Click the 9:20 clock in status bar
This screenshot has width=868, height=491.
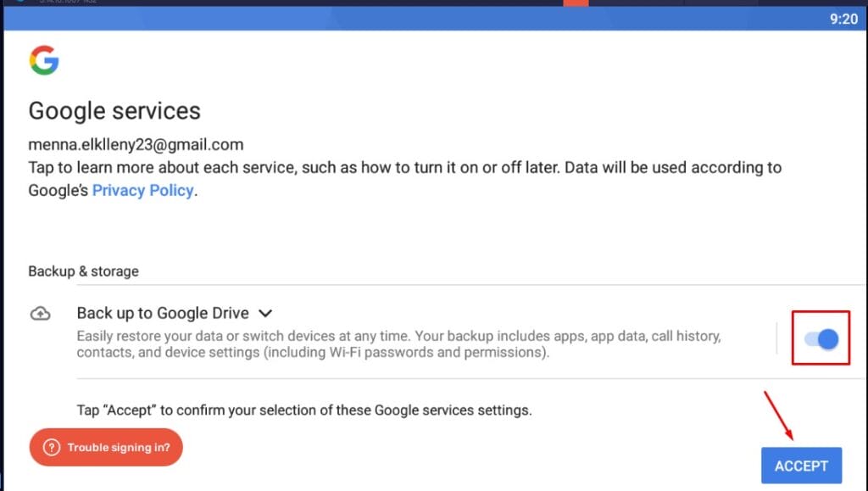843,19
